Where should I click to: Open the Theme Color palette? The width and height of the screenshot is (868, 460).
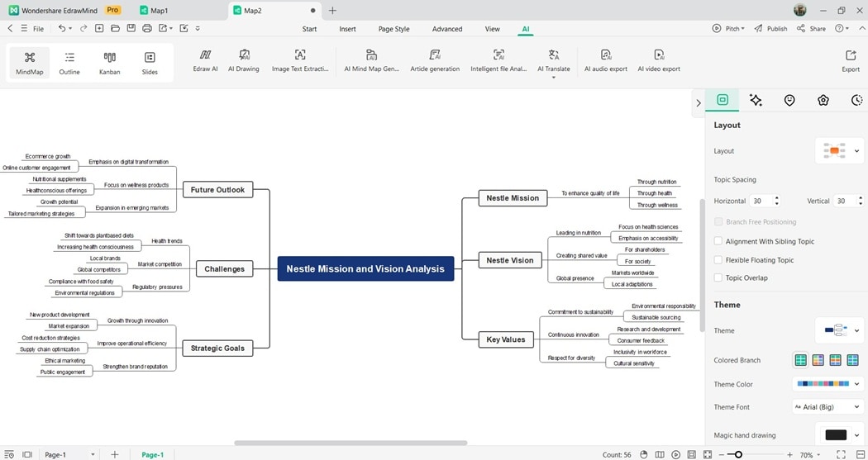(x=827, y=384)
